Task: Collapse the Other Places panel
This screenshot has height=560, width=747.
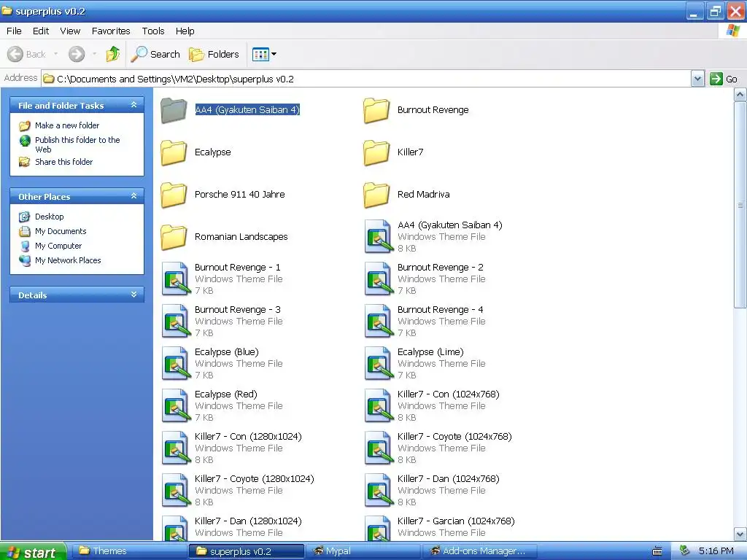Action: click(134, 195)
